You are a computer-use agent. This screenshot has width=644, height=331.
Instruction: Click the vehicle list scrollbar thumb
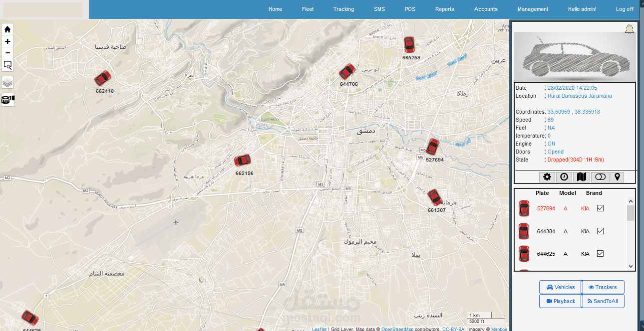[631, 213]
